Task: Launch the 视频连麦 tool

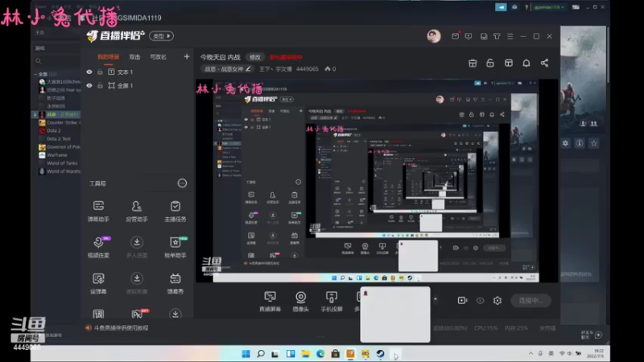Action: [98, 247]
